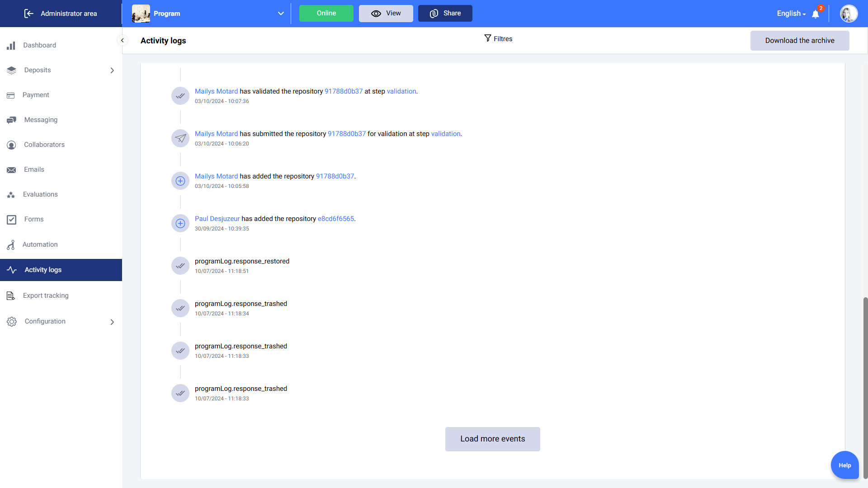
Task: Click Load more events button
Action: (493, 439)
